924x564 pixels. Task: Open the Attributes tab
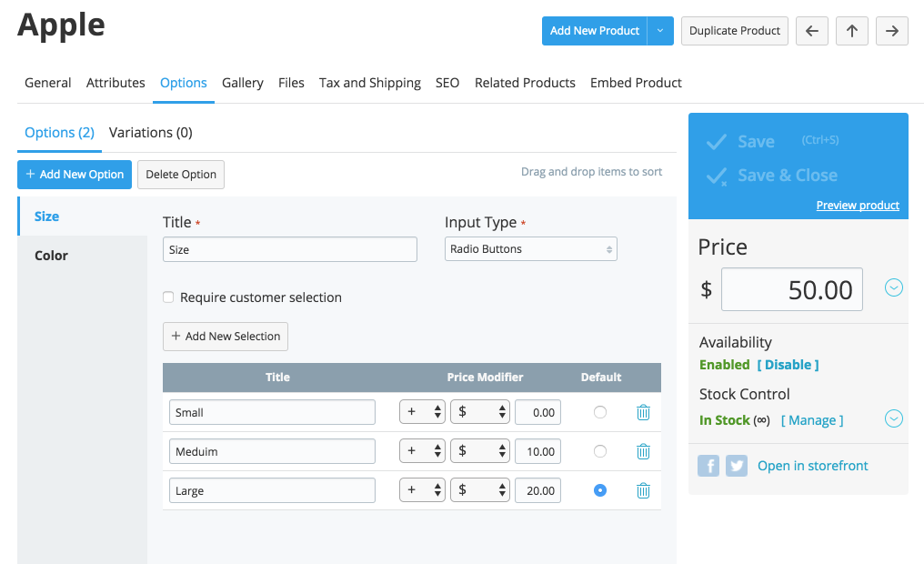(x=115, y=83)
